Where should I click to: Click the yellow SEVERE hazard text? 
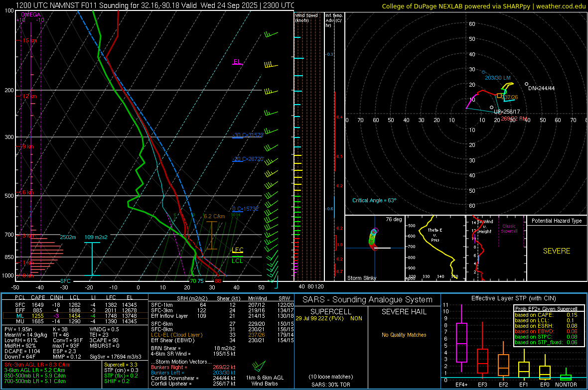(x=557, y=251)
